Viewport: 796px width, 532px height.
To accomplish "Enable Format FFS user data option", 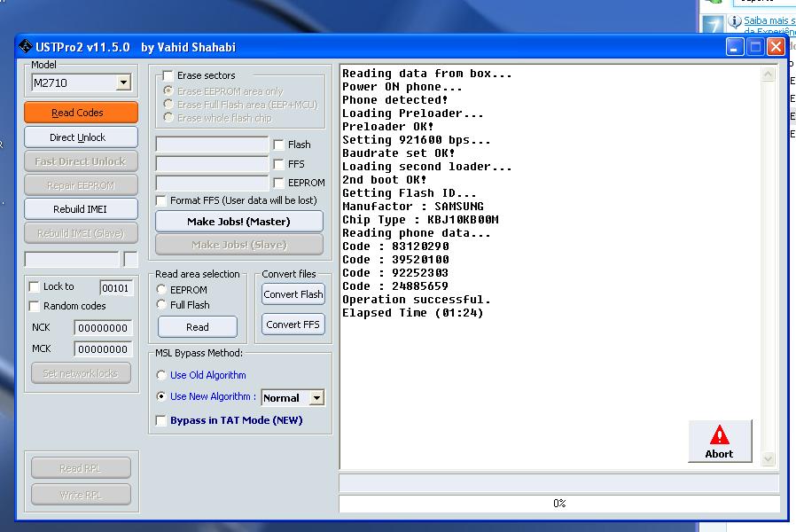I will coord(160,200).
